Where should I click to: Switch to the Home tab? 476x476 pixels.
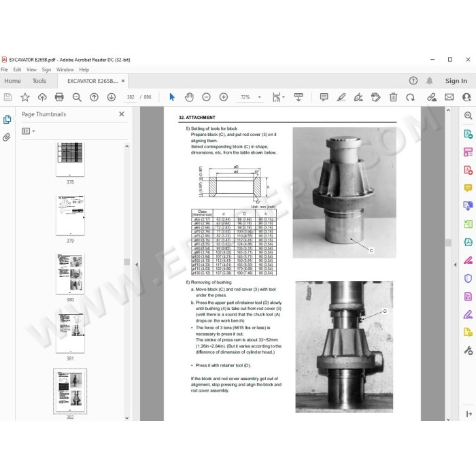tap(12, 81)
